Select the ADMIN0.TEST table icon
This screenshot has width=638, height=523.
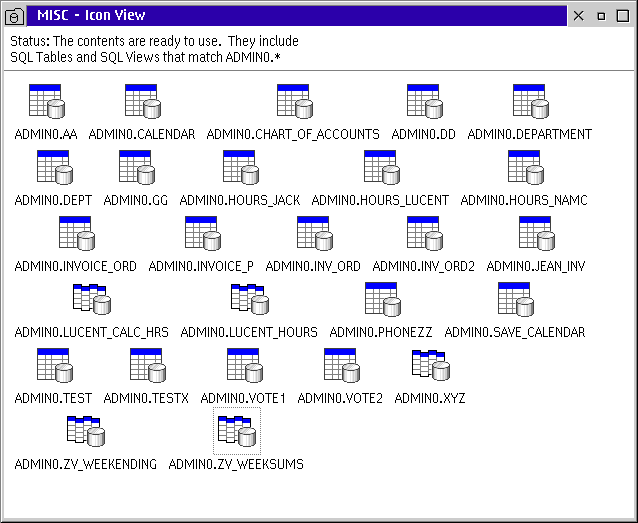[55, 365]
